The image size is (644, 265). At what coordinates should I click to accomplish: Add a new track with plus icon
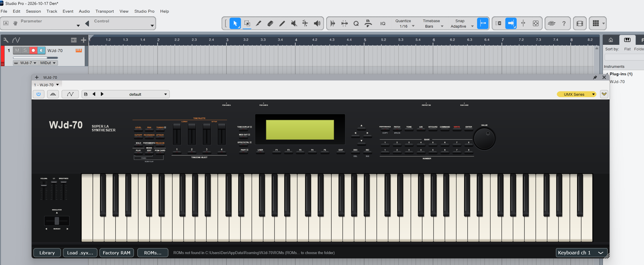click(x=83, y=40)
